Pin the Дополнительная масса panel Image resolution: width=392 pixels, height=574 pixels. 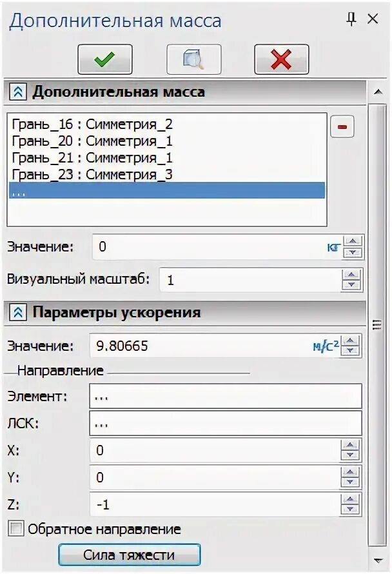[x=351, y=19]
